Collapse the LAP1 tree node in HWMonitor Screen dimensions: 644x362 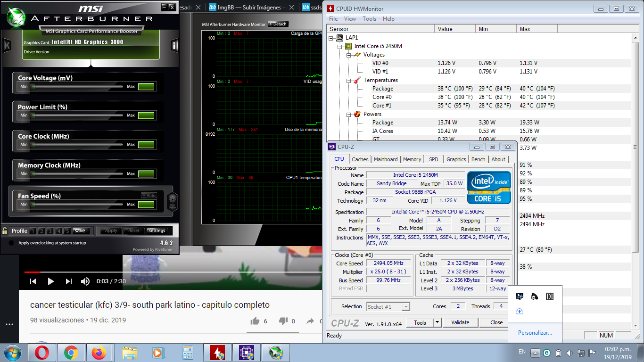tap(331, 38)
